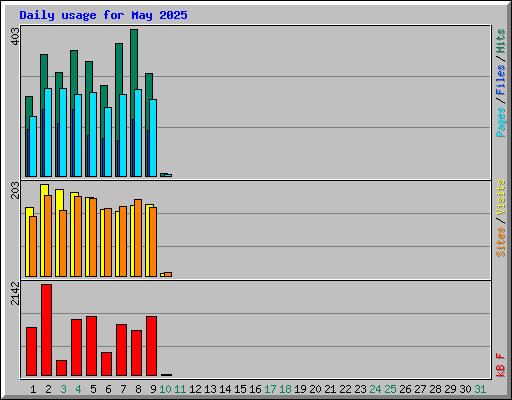Click the tiny cyan Pages bar for day 10

click(168, 175)
